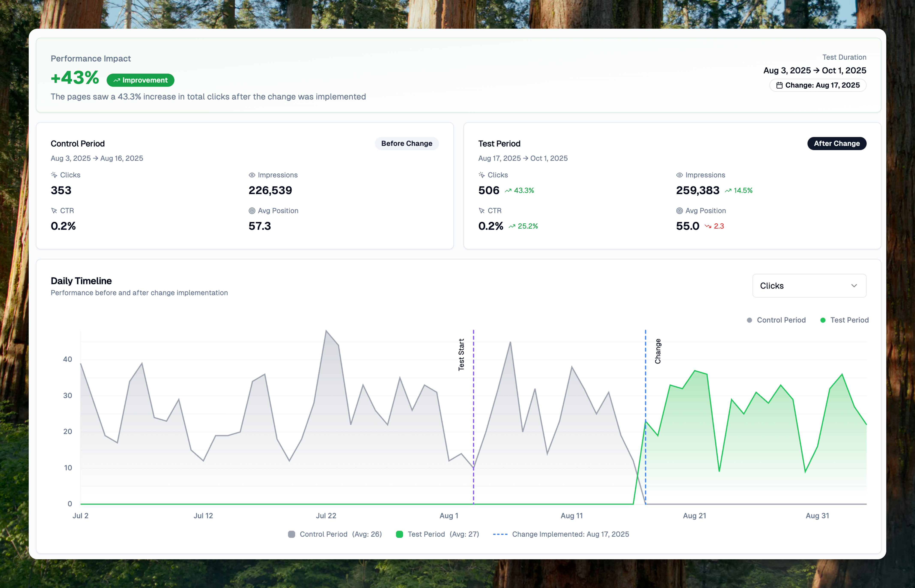Image resolution: width=915 pixels, height=588 pixels.
Task: Click the After Change badge
Action: click(836, 143)
